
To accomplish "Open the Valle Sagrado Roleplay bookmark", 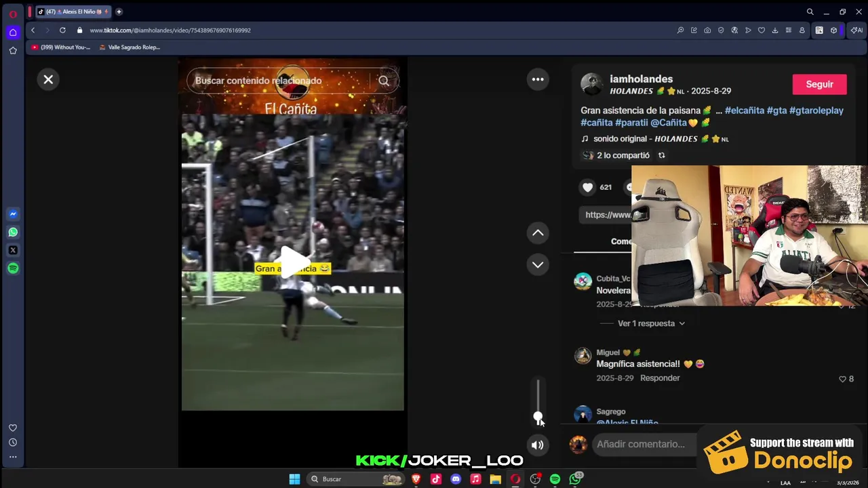I will point(130,47).
